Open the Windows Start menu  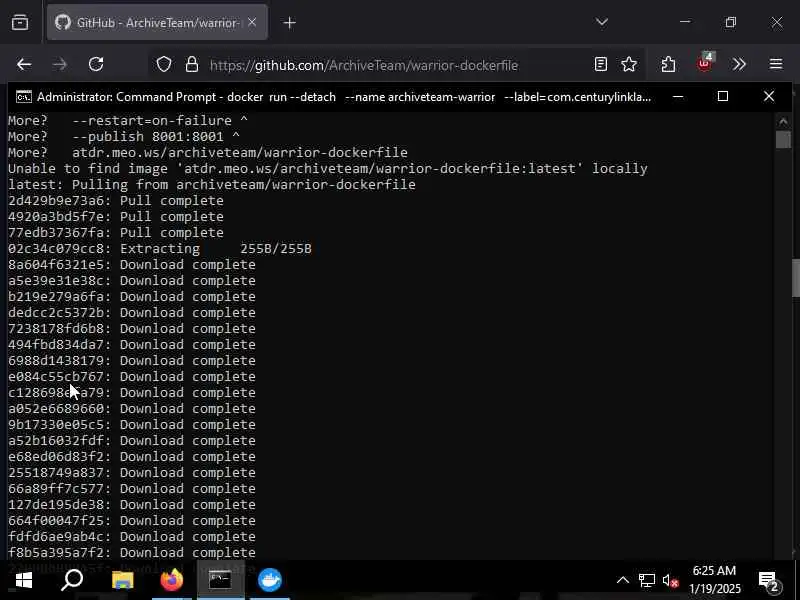click(x=23, y=580)
